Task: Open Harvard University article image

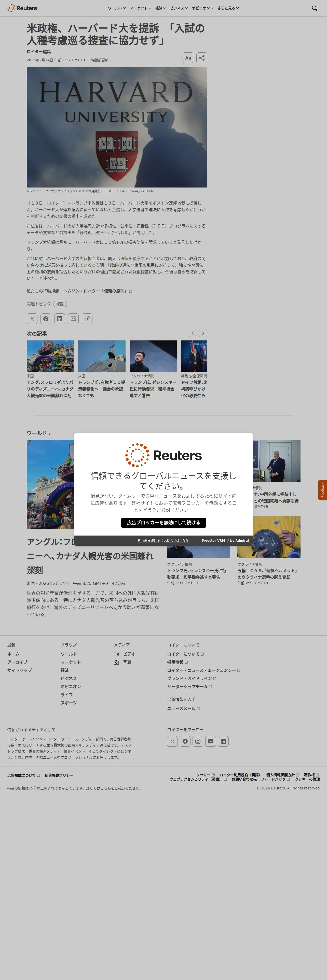Action: 117,127
